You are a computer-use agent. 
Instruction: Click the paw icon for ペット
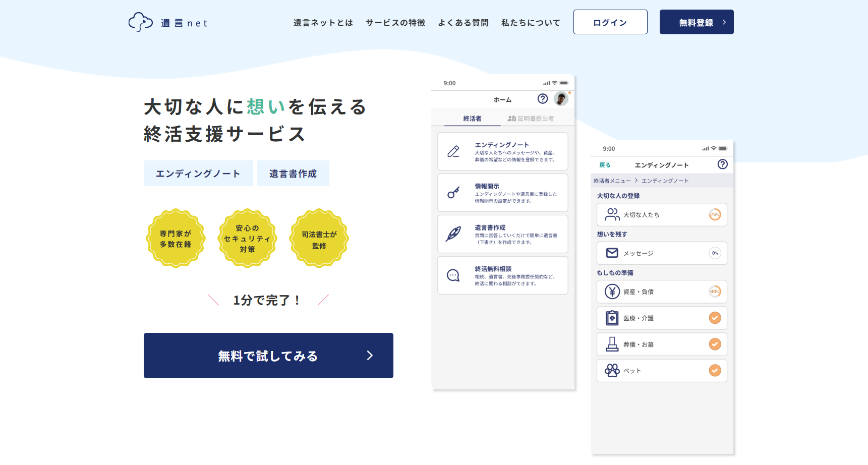pyautogui.click(x=612, y=371)
